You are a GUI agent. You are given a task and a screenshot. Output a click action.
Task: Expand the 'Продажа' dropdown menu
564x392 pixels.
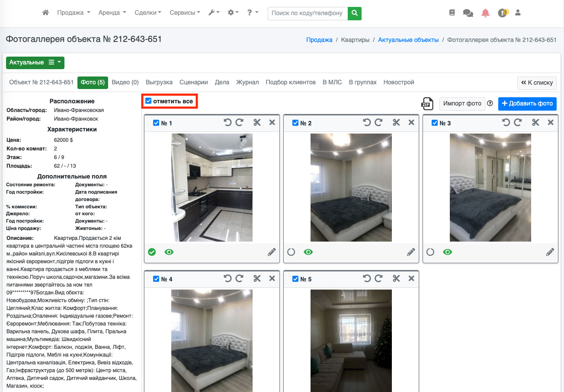tap(74, 13)
